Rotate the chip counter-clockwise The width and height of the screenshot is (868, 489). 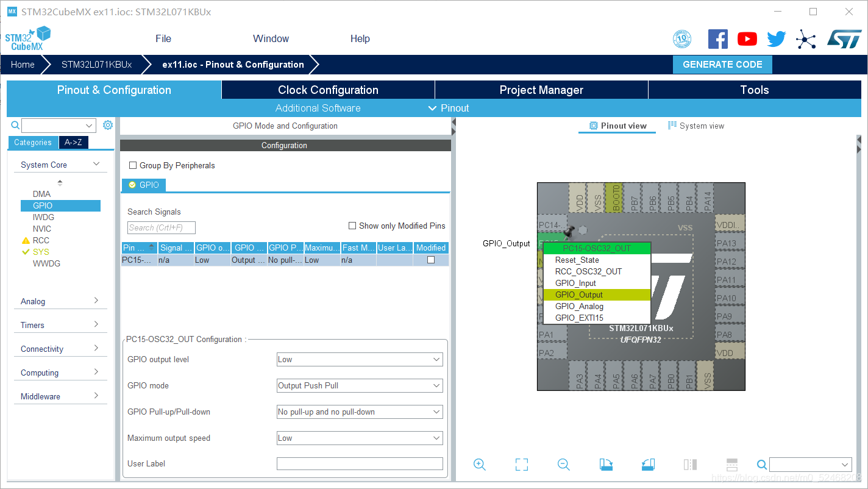pos(648,465)
